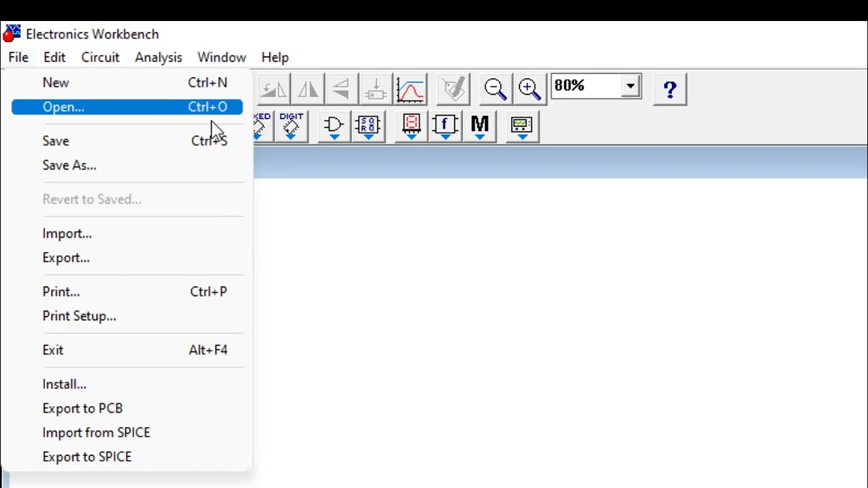Click the Flip Vertical icon
The image size is (868, 488).
[x=342, y=89]
